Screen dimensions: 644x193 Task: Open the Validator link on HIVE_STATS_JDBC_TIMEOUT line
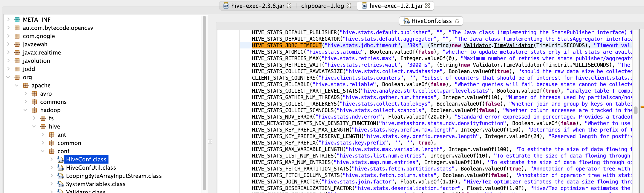point(477,46)
